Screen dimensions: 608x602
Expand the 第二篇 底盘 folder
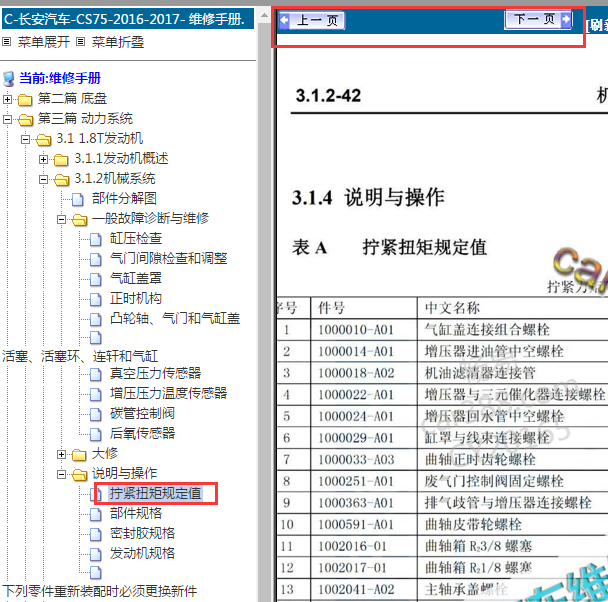[7, 99]
